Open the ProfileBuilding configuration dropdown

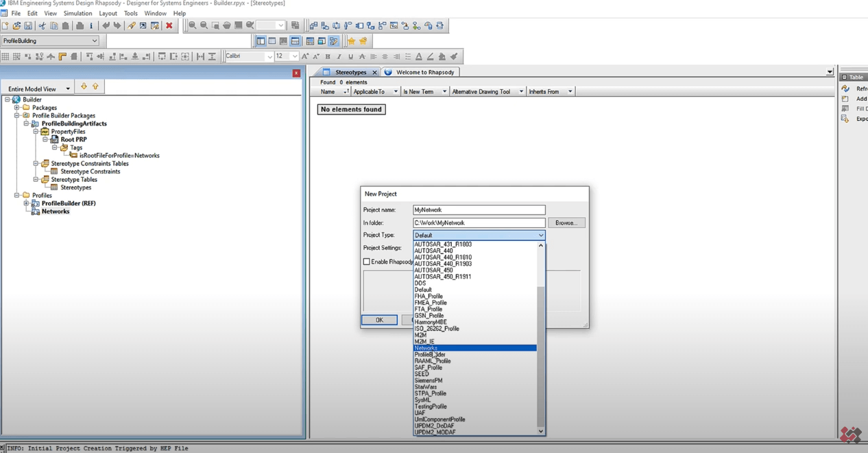95,40
